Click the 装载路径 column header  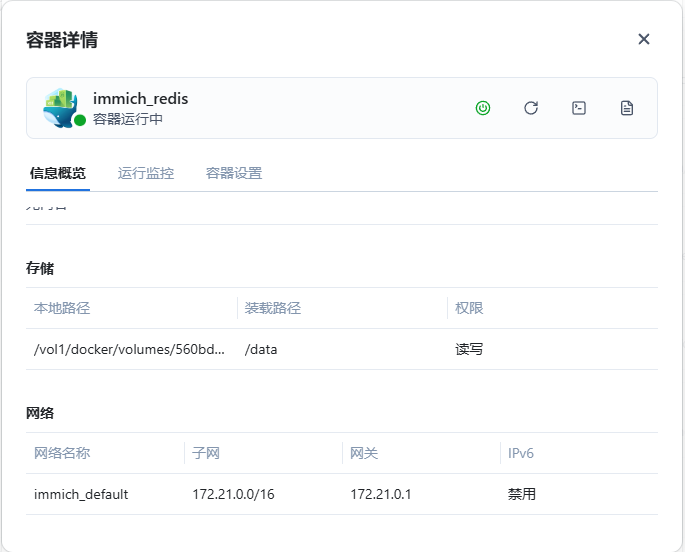(x=273, y=308)
